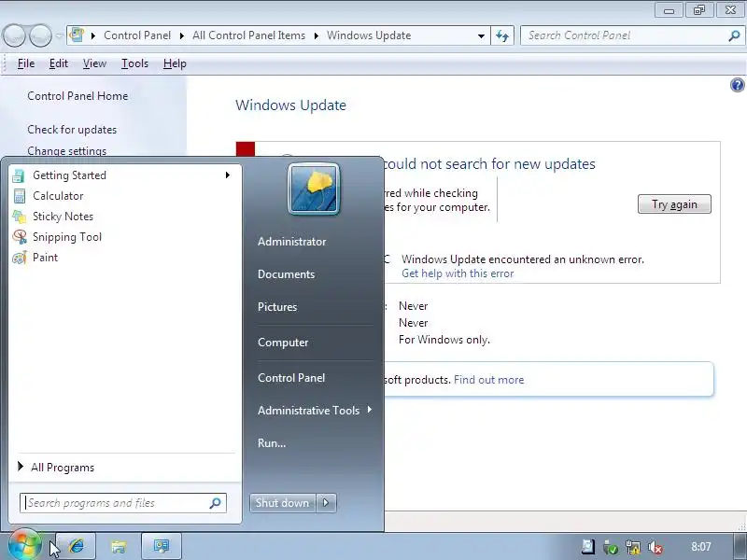Screen dimensions: 747x560
Task: Open Getting Started from Start menu
Action: click(123, 175)
